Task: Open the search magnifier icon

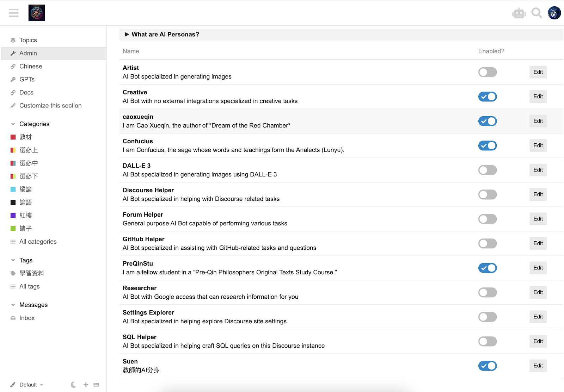Action: click(537, 13)
